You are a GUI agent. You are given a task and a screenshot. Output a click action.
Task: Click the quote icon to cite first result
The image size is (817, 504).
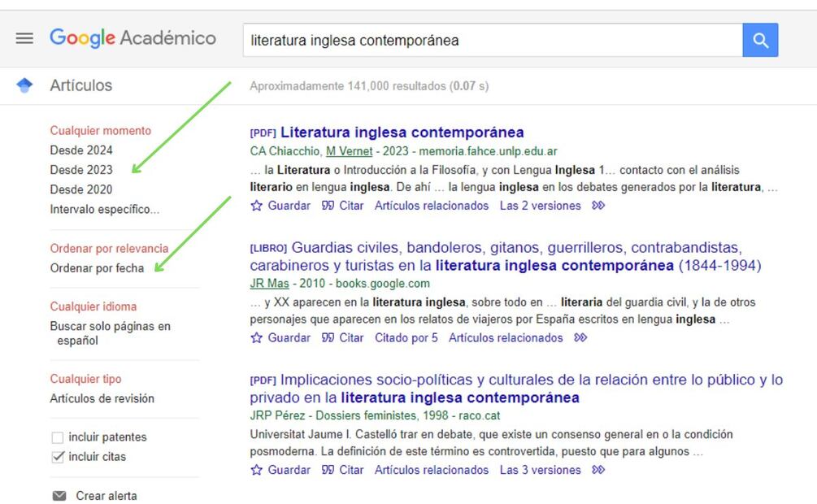328,206
